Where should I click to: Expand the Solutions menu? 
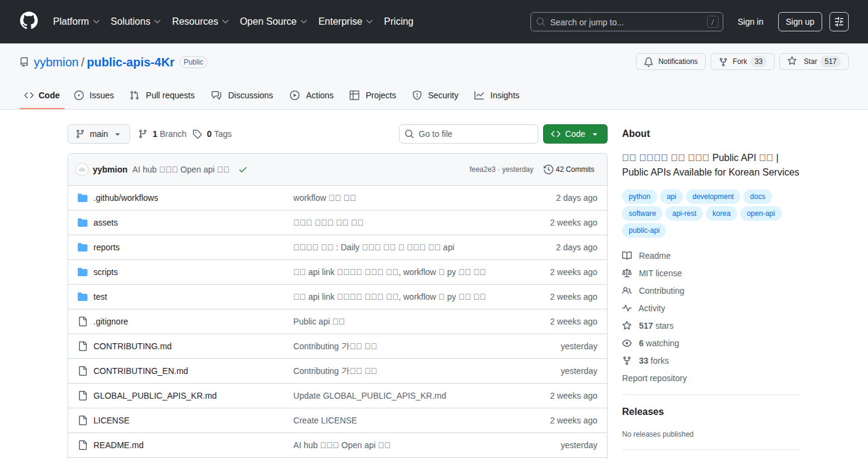coord(136,21)
